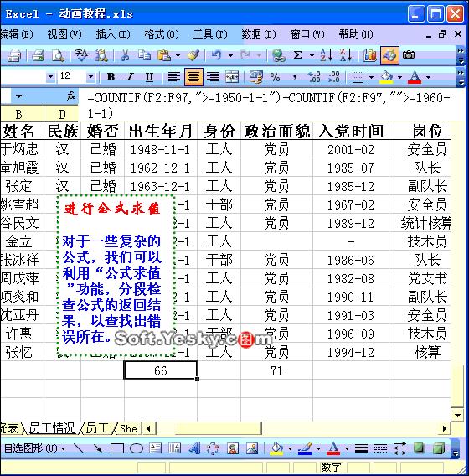Screen dimensions: 469x476
Task: Select the cell containing 71
Action: [276, 370]
